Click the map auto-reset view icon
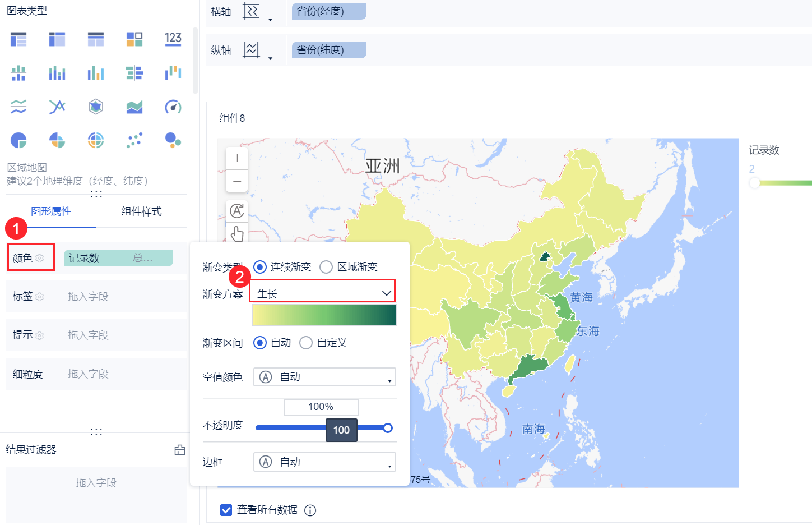812x525 pixels. coord(237,210)
